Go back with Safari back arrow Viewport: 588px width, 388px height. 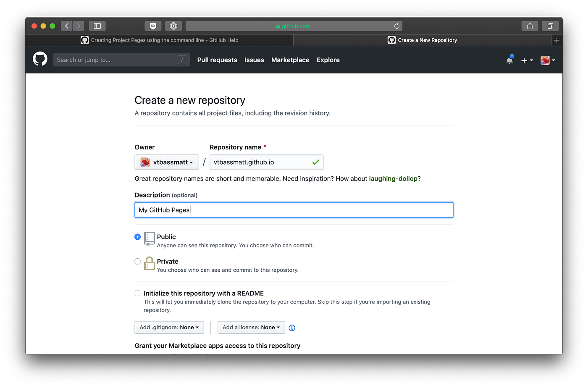[x=67, y=26]
